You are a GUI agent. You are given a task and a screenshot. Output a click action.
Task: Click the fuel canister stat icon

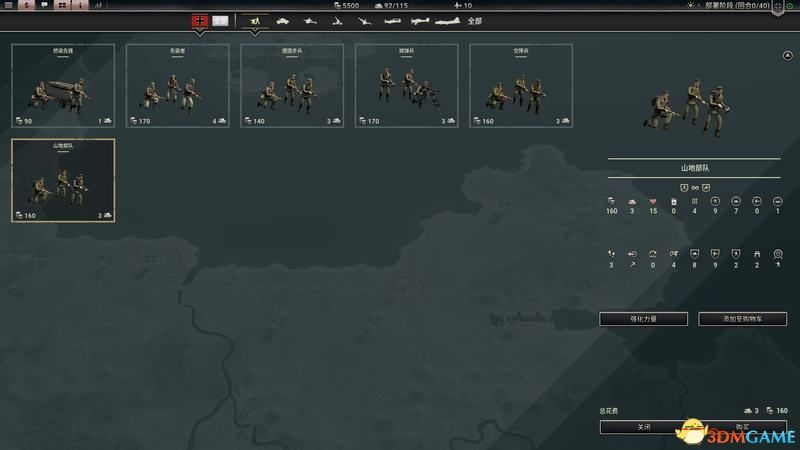[x=673, y=201]
